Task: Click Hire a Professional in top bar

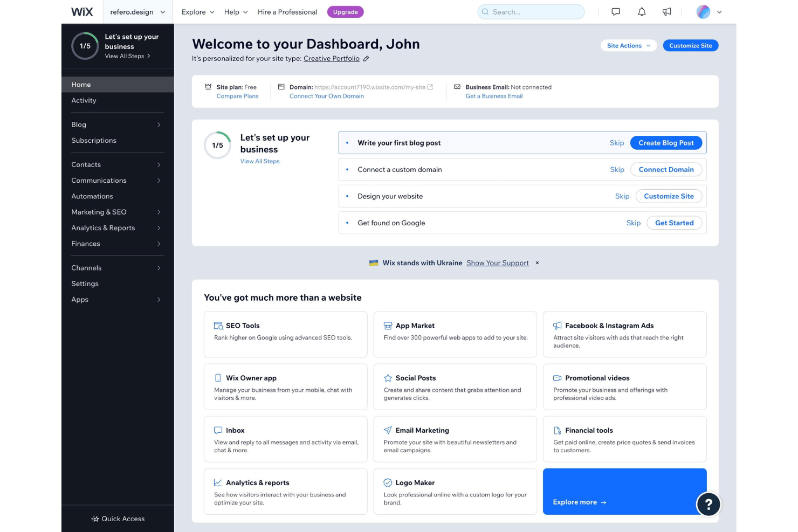Action: click(287, 12)
